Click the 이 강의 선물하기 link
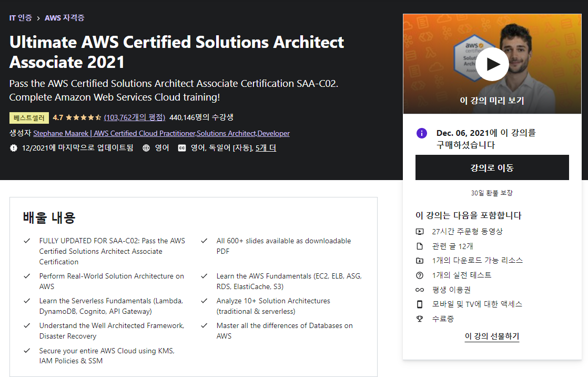 point(492,336)
